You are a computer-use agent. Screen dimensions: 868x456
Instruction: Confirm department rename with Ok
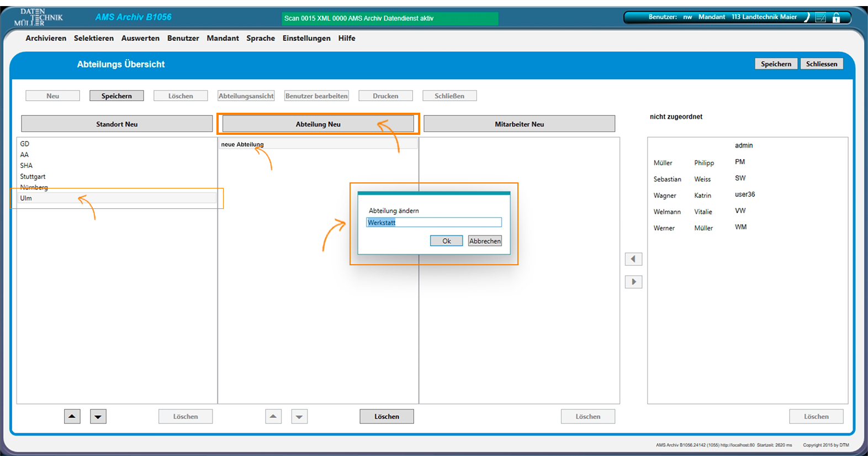coord(446,241)
